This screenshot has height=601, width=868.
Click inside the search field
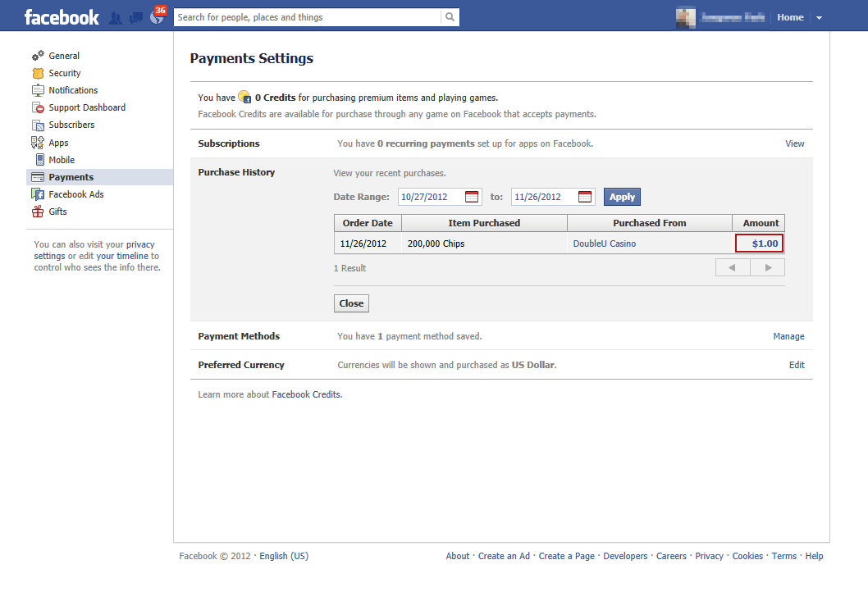307,17
